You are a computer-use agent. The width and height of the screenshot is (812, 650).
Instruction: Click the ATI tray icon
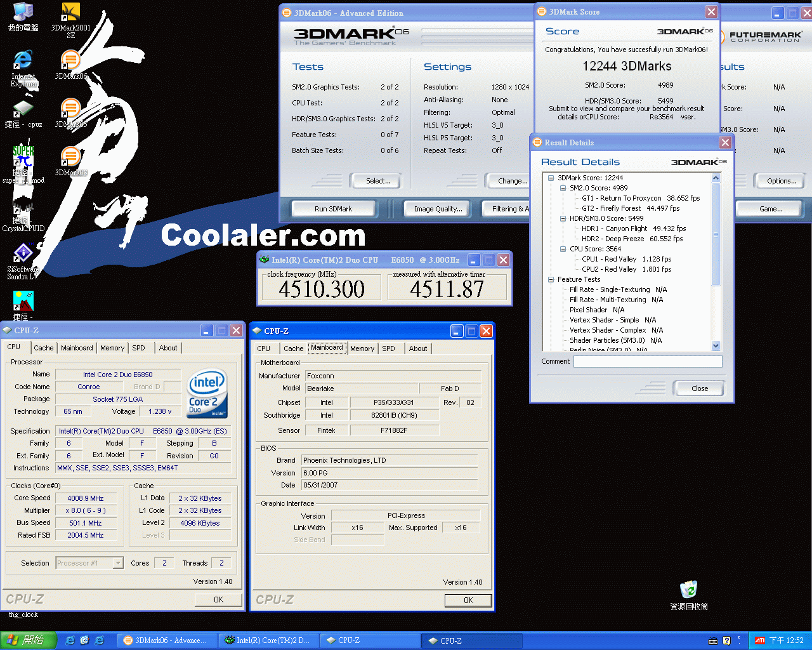pos(759,640)
